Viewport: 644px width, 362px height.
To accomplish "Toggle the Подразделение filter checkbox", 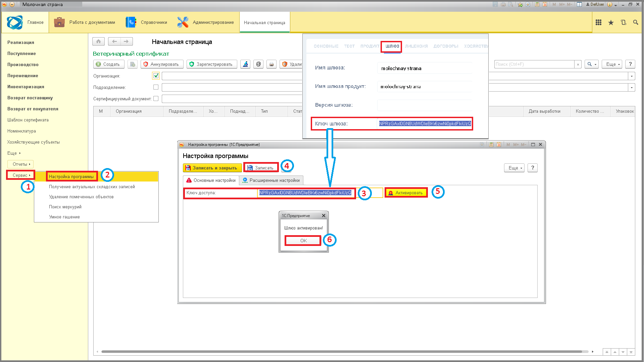I will (156, 87).
